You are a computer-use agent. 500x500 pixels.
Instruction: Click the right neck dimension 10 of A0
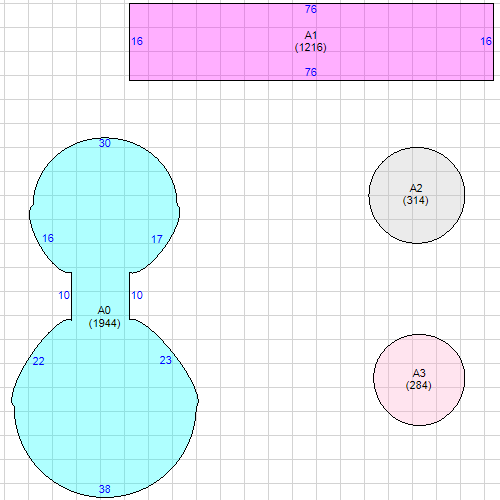(137, 295)
